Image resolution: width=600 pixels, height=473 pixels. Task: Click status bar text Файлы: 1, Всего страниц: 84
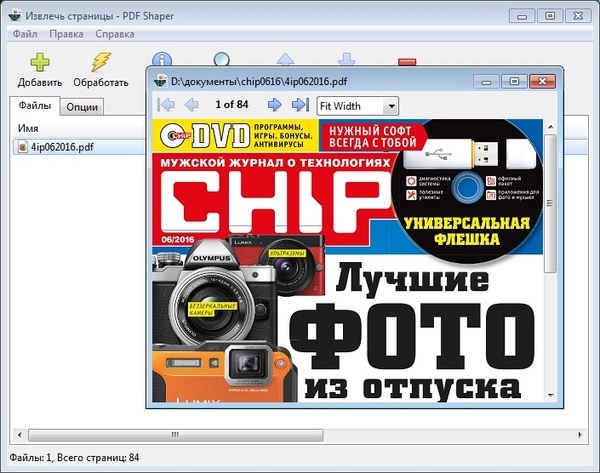74,457
